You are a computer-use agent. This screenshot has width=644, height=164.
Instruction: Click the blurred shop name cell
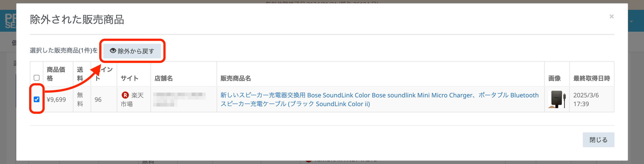(179, 99)
